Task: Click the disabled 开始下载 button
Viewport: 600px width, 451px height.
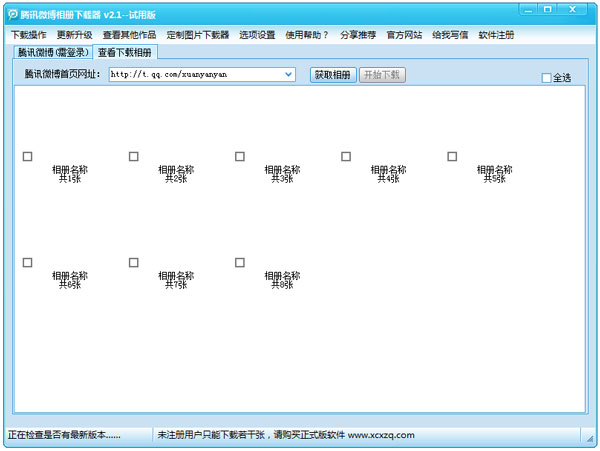Action: (x=382, y=75)
